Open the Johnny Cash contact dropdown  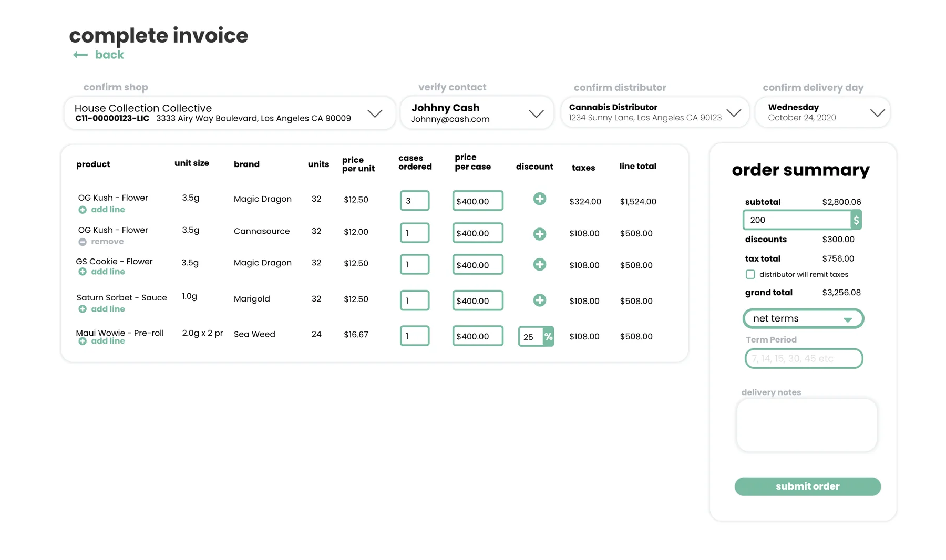point(536,113)
